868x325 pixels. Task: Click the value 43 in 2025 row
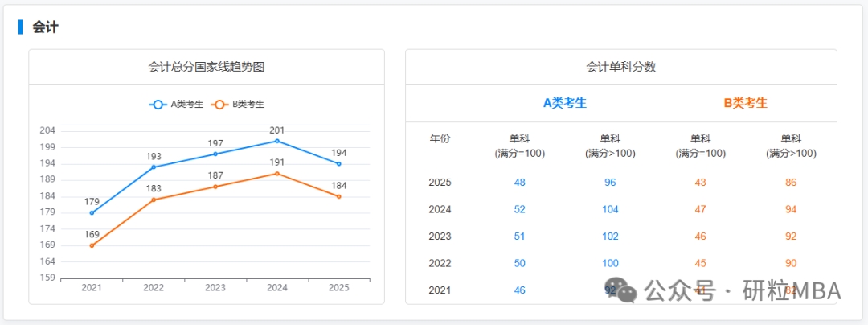pos(700,183)
